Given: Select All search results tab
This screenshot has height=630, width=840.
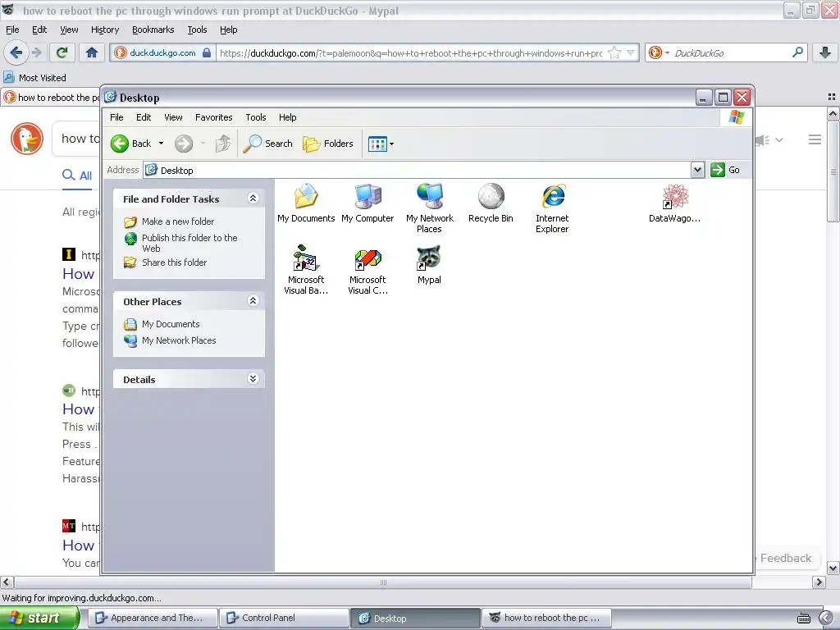Looking at the screenshot, I should [x=77, y=176].
